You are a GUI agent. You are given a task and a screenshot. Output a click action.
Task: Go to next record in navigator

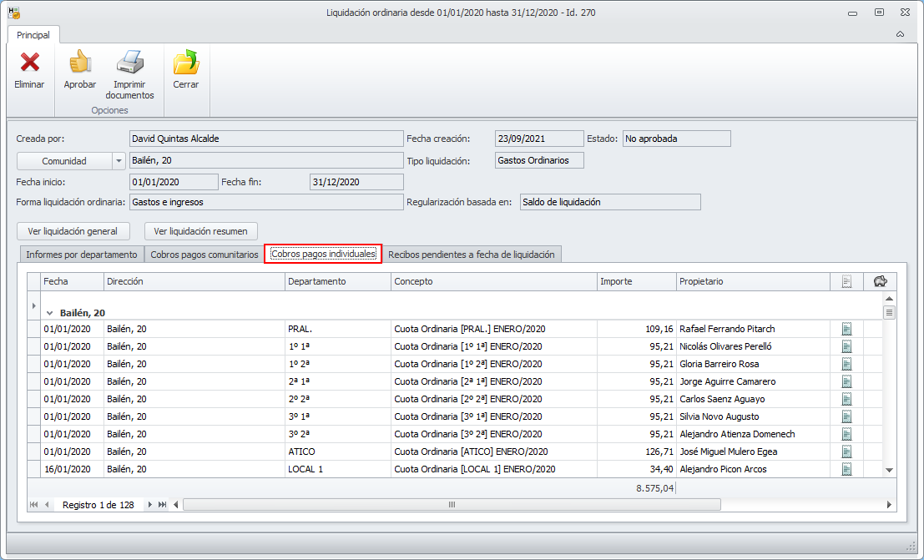point(149,505)
